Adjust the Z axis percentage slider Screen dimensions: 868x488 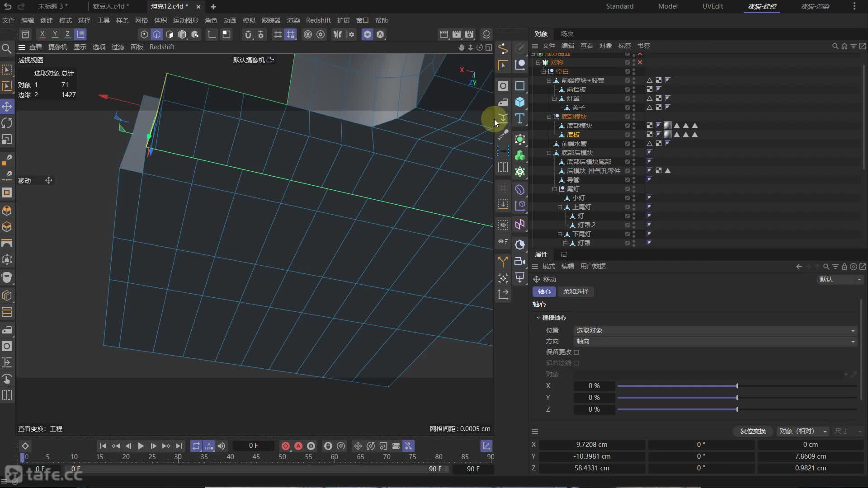(x=737, y=409)
